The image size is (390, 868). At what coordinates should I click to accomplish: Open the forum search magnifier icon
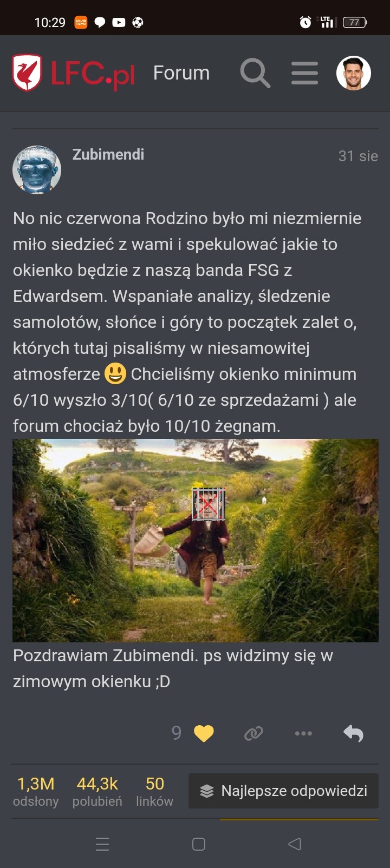[x=255, y=73]
